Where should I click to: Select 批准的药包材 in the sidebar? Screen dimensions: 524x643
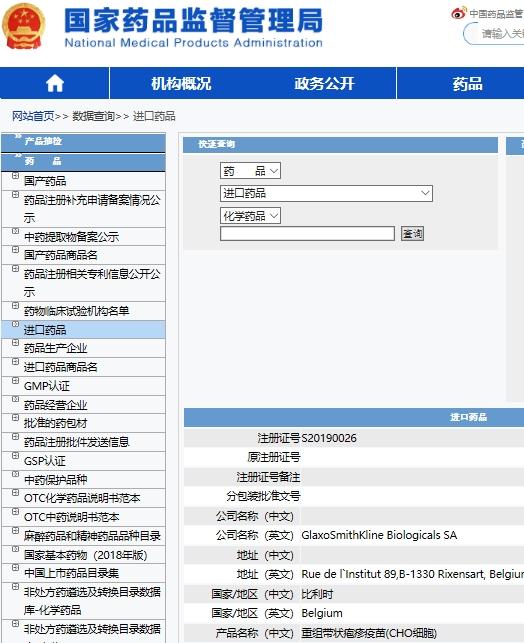[x=56, y=423]
